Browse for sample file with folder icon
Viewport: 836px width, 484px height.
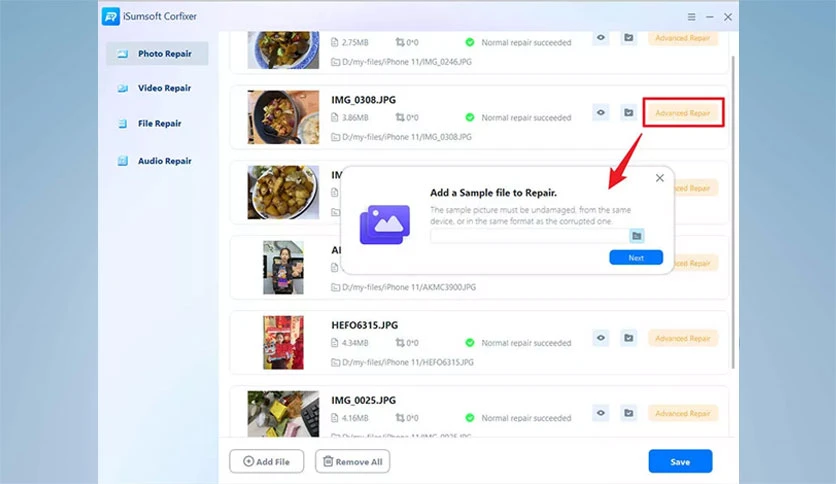pyautogui.click(x=637, y=236)
